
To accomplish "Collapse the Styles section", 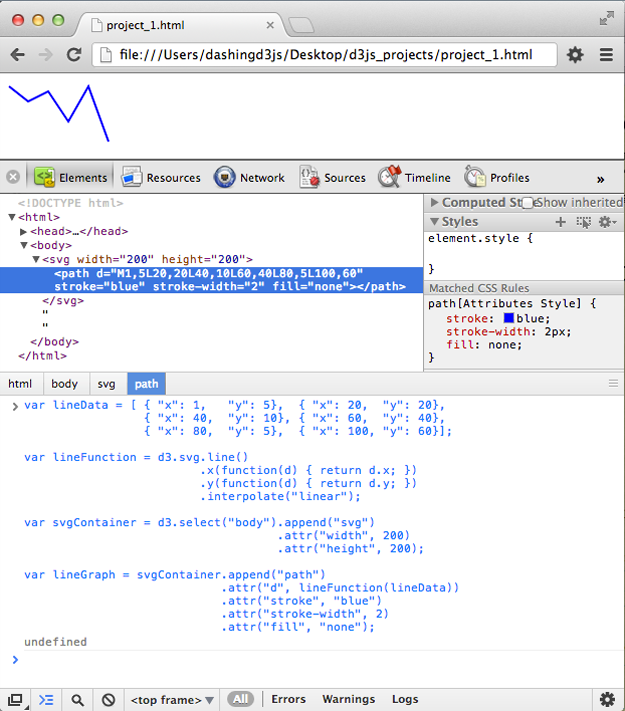I will pyautogui.click(x=435, y=222).
